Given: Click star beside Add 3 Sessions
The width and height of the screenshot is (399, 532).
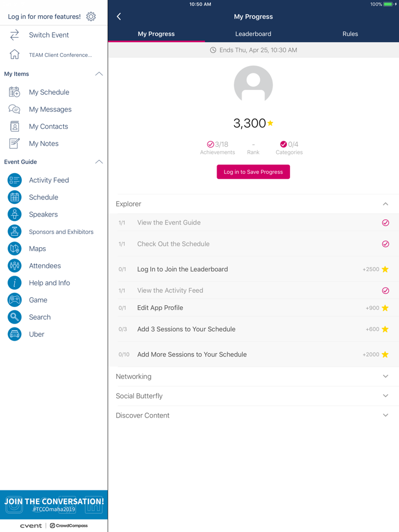Looking at the screenshot, I should click(x=385, y=329).
